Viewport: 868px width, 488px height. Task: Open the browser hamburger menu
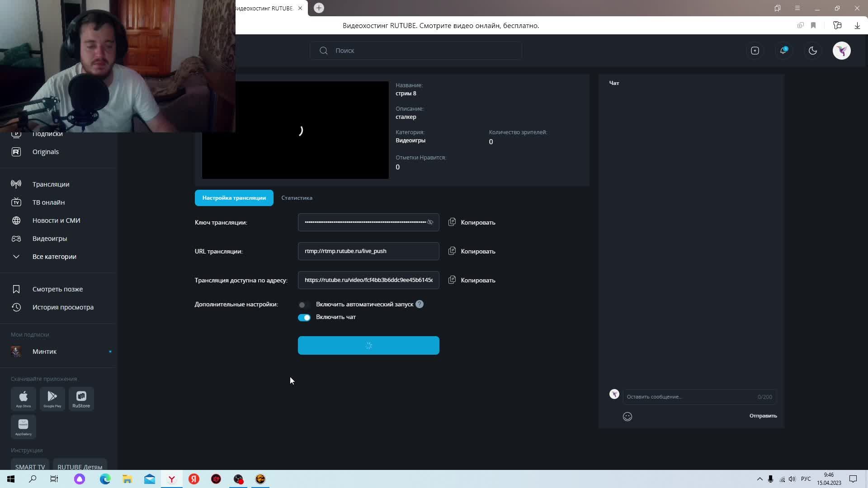797,8
